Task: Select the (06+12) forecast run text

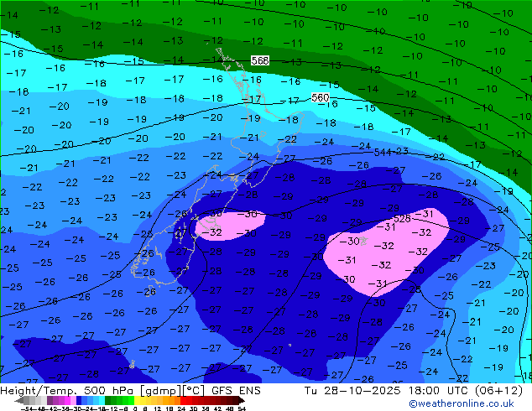Action: (498, 391)
